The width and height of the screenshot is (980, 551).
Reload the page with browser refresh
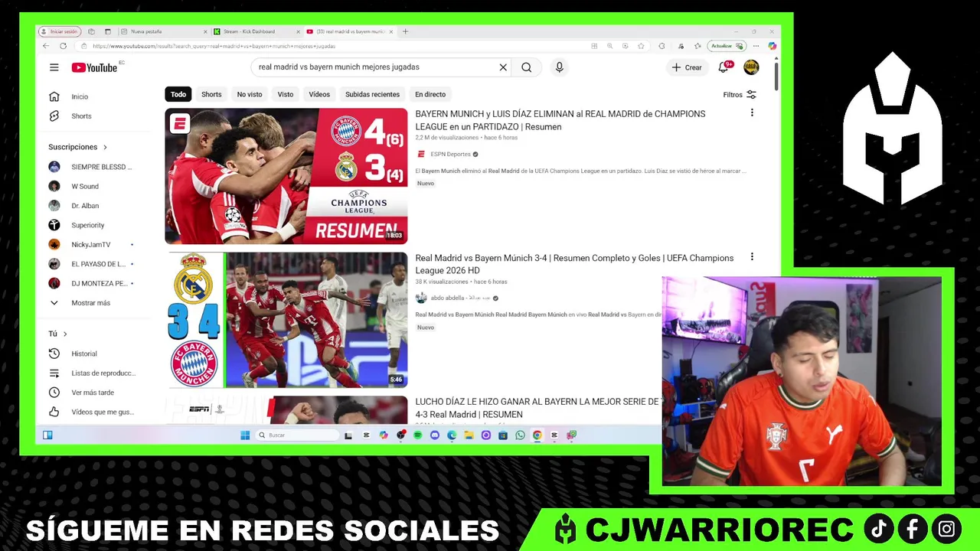tap(63, 46)
